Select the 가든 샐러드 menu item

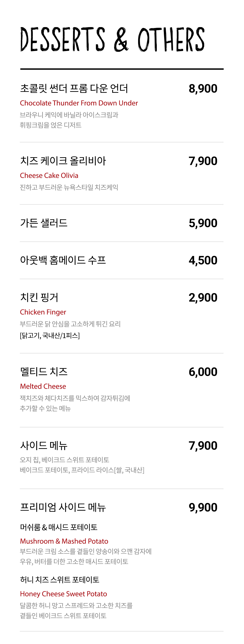[44, 223]
